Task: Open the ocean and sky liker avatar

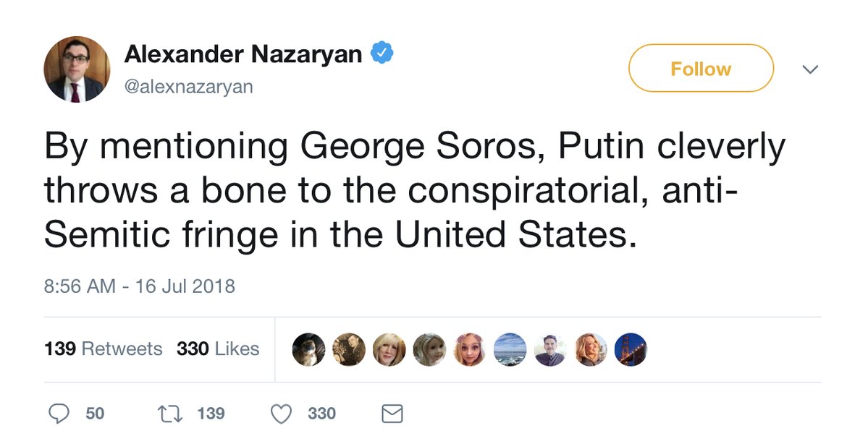Action: click(x=510, y=349)
